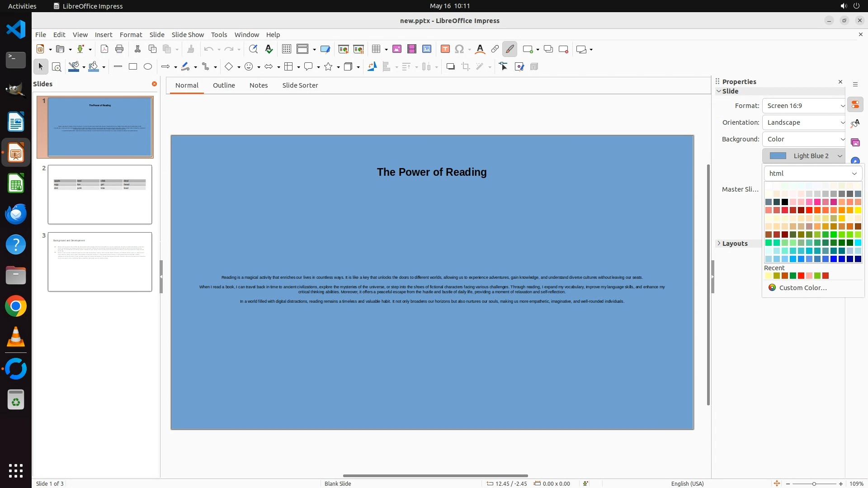The width and height of the screenshot is (868, 488).
Task: Select slide 2 thumbnail in Slides panel
Action: click(x=100, y=194)
